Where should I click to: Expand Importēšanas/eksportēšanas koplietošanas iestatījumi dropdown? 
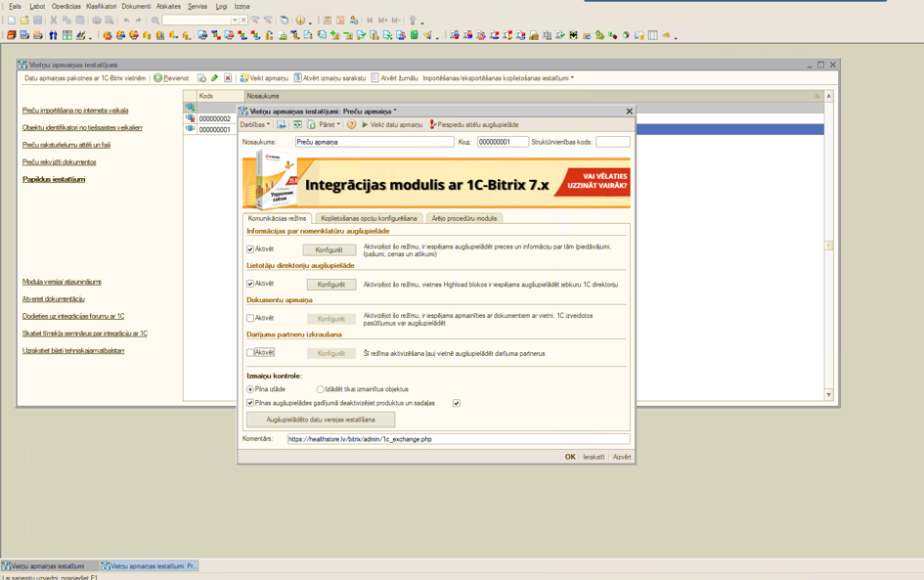click(x=498, y=78)
